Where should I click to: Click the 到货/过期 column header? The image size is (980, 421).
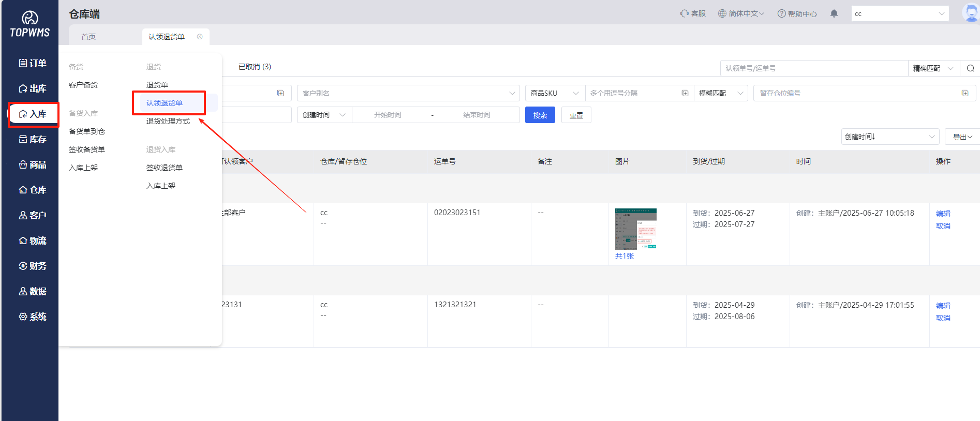(x=709, y=161)
